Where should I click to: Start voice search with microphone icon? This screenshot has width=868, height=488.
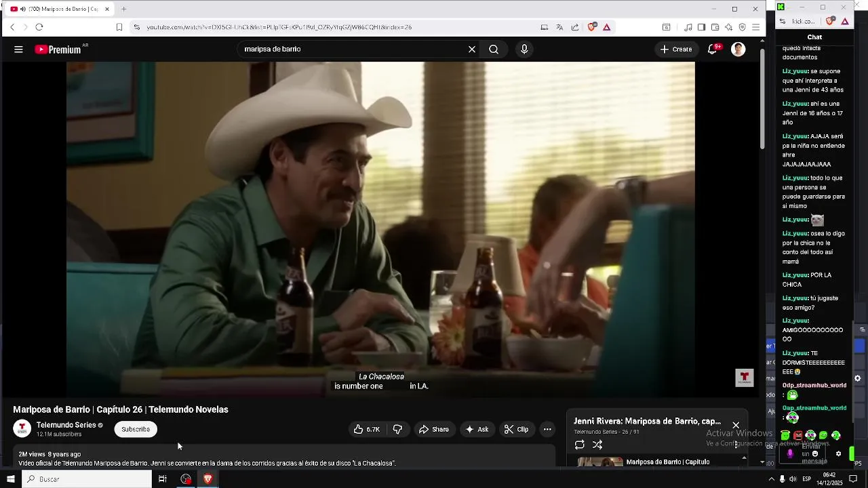[524, 49]
